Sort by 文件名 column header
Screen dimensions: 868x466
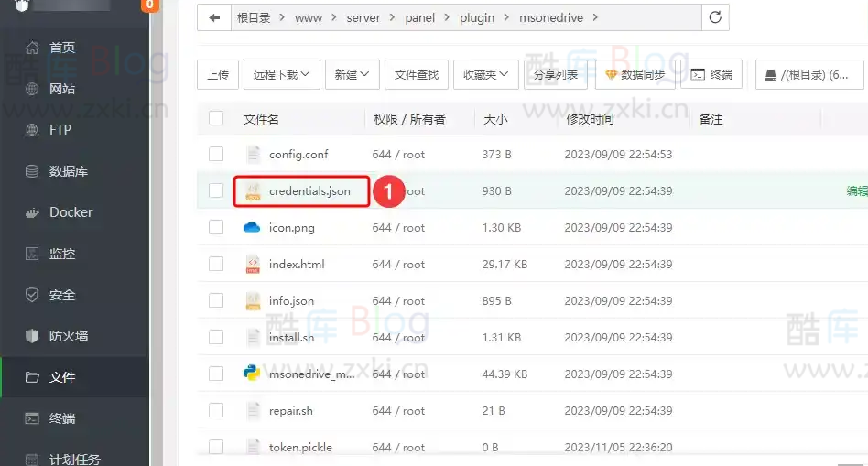coord(261,119)
